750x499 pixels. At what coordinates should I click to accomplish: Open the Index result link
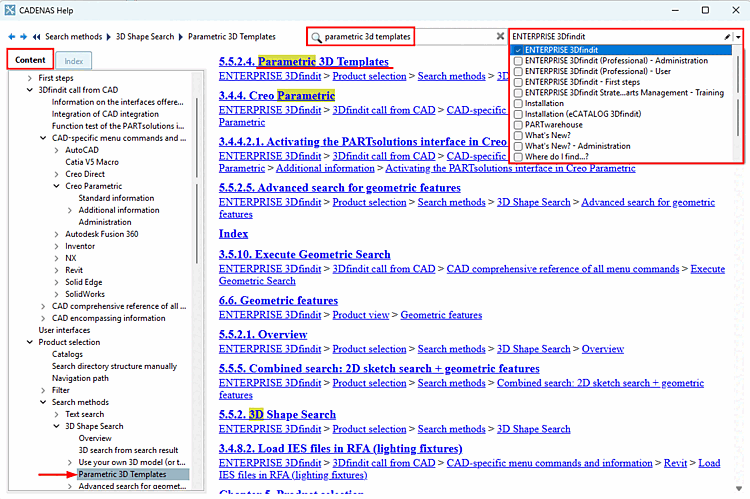point(233,234)
